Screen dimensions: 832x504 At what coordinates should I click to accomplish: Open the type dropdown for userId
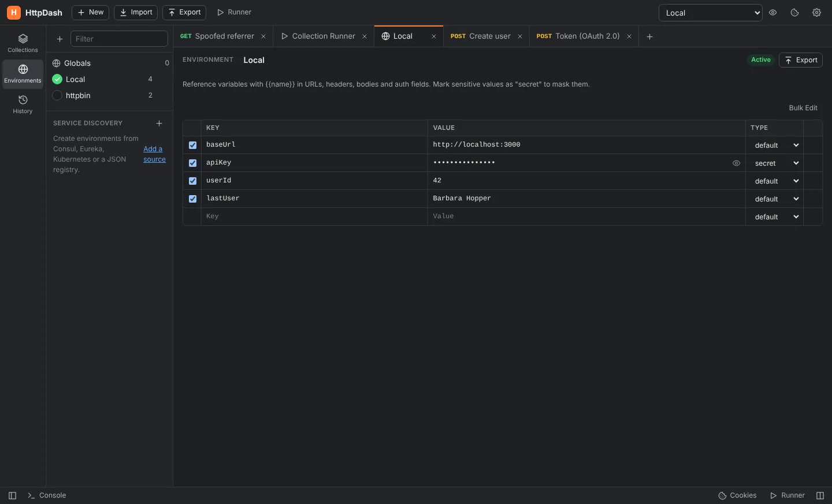(774, 181)
